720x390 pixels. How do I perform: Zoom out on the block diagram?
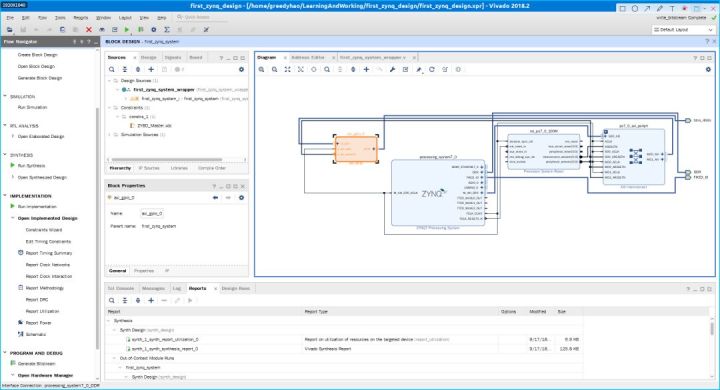pyautogui.click(x=274, y=69)
